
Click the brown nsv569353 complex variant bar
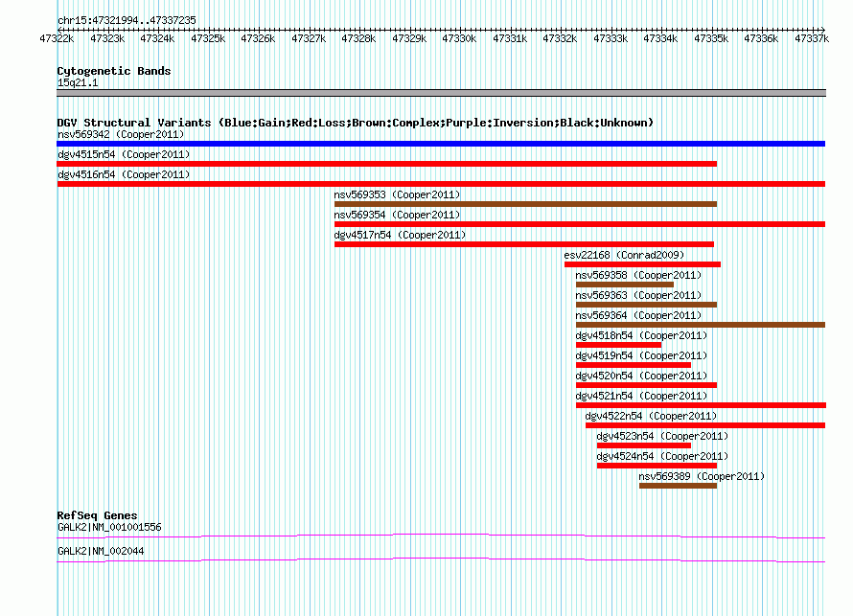point(525,204)
